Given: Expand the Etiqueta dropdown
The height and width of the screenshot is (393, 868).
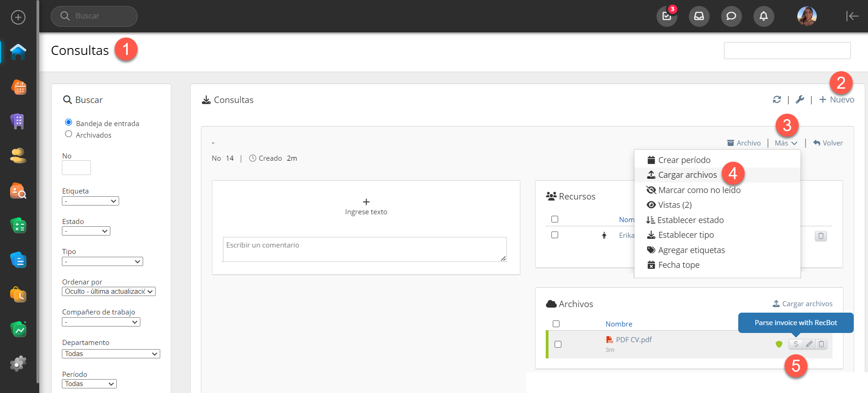Looking at the screenshot, I should (x=90, y=201).
